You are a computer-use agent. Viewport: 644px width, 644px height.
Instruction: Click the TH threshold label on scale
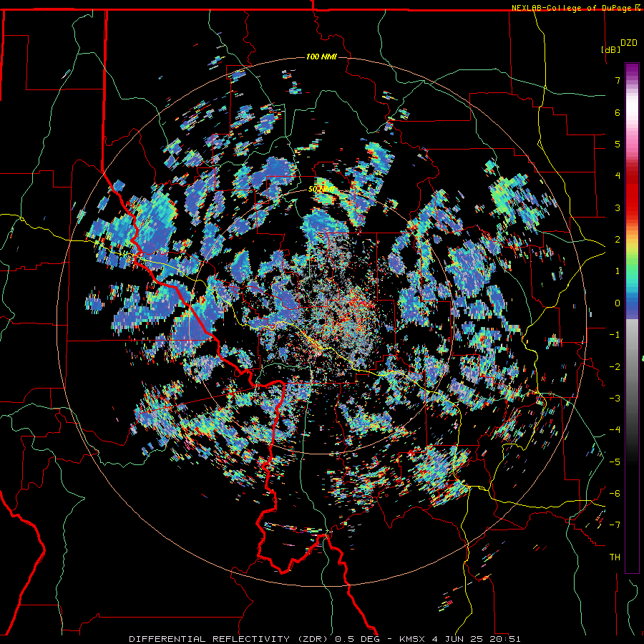tap(615, 557)
